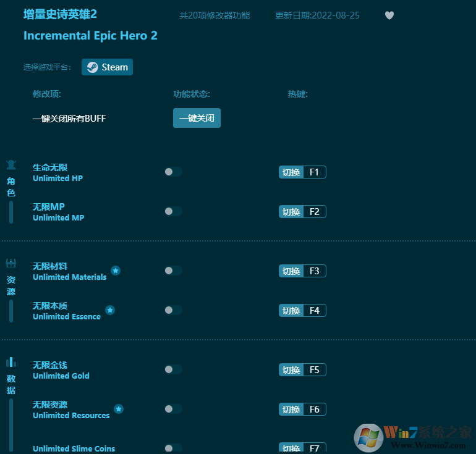Turn on Unlimited Gold switch

[x=173, y=369]
